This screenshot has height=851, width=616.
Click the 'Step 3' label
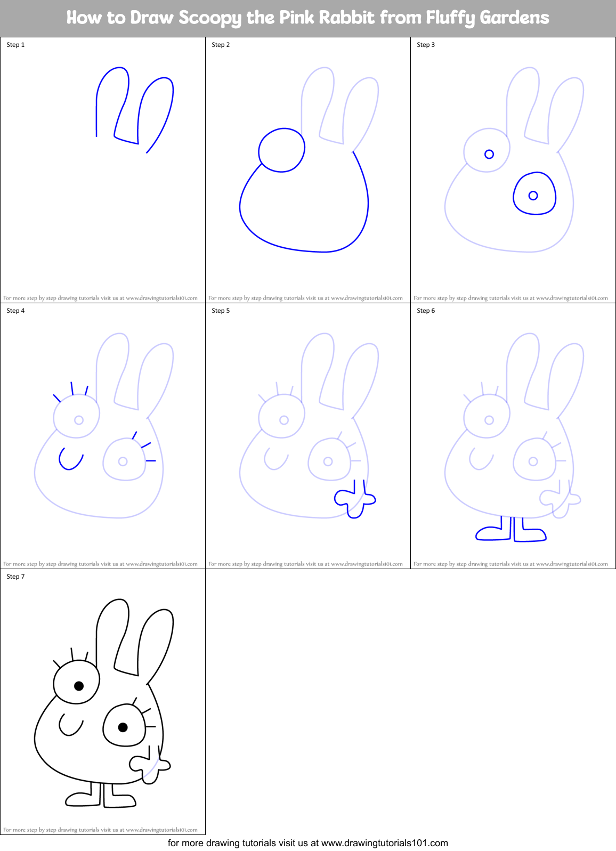(x=426, y=45)
